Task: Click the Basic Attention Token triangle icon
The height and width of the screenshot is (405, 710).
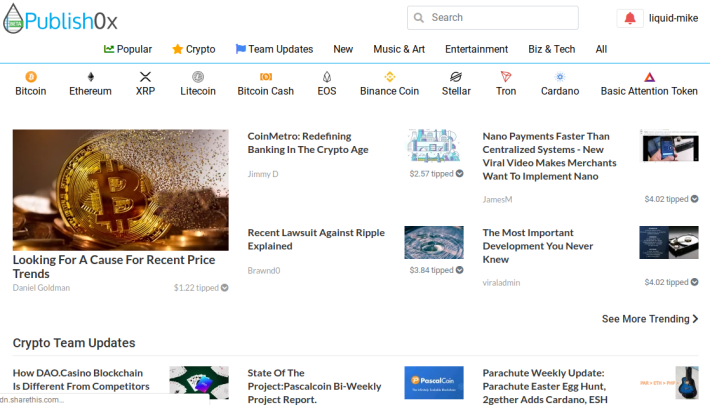Action: pyautogui.click(x=649, y=77)
